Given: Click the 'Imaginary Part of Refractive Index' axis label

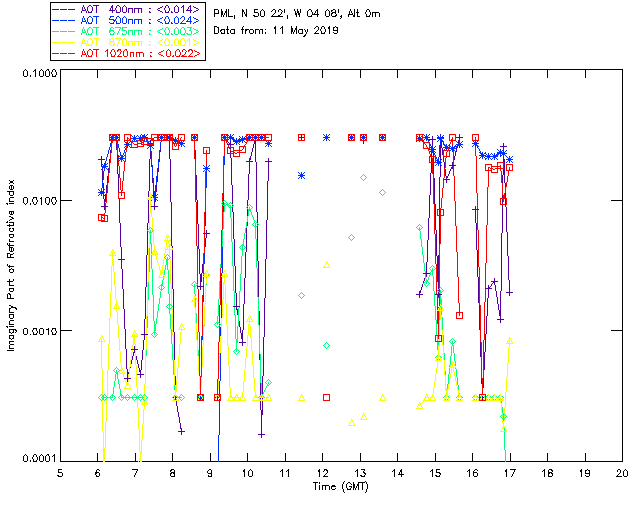Looking at the screenshot, I should point(14,267).
